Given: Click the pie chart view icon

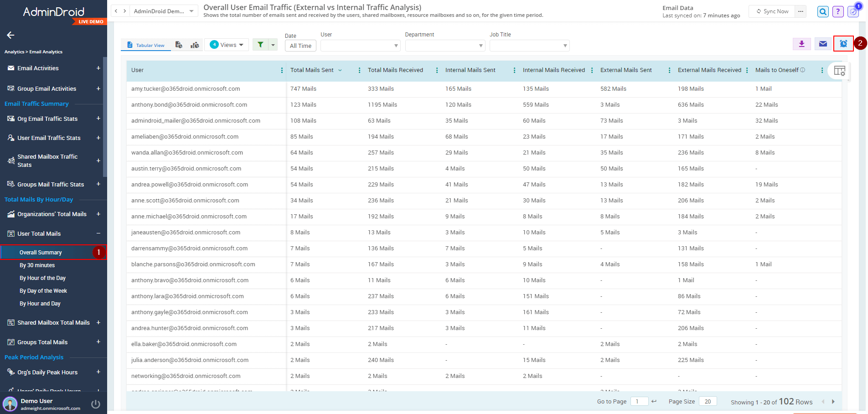Looking at the screenshot, I should (x=195, y=45).
